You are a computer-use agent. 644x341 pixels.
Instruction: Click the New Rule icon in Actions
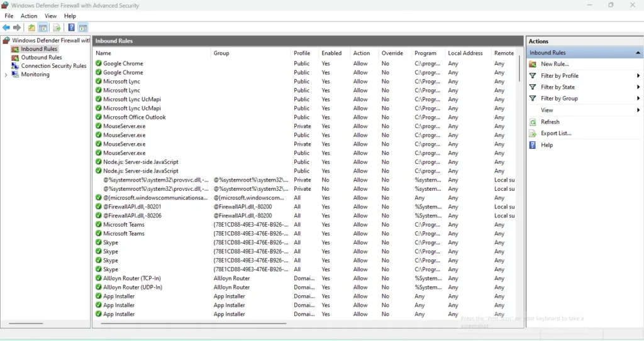point(533,64)
